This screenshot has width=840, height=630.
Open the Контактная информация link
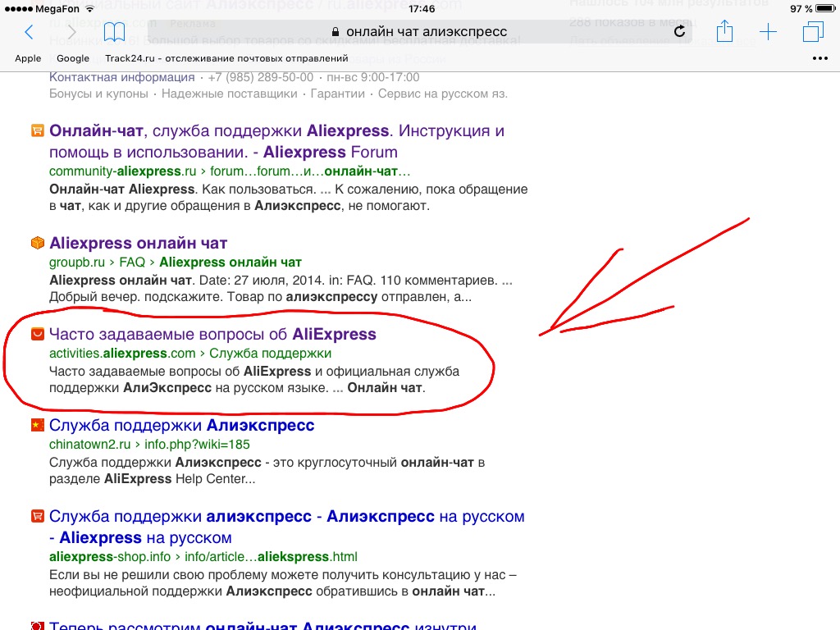coord(121,77)
